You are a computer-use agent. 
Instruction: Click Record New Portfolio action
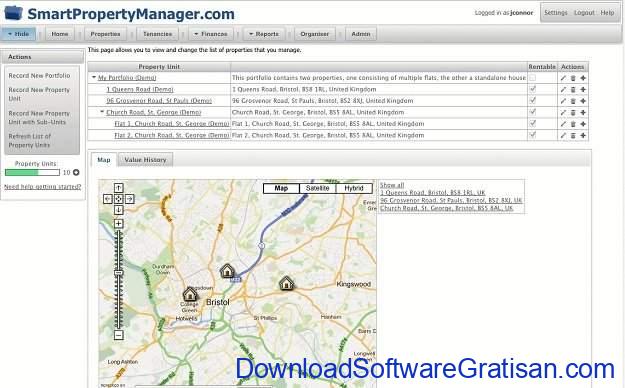pos(39,76)
